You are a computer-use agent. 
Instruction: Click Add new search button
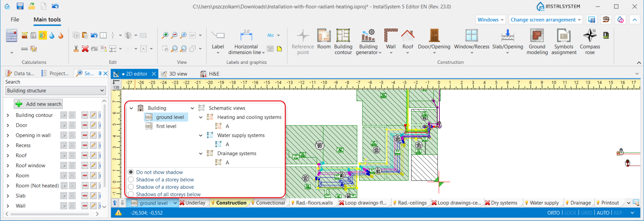coord(39,104)
